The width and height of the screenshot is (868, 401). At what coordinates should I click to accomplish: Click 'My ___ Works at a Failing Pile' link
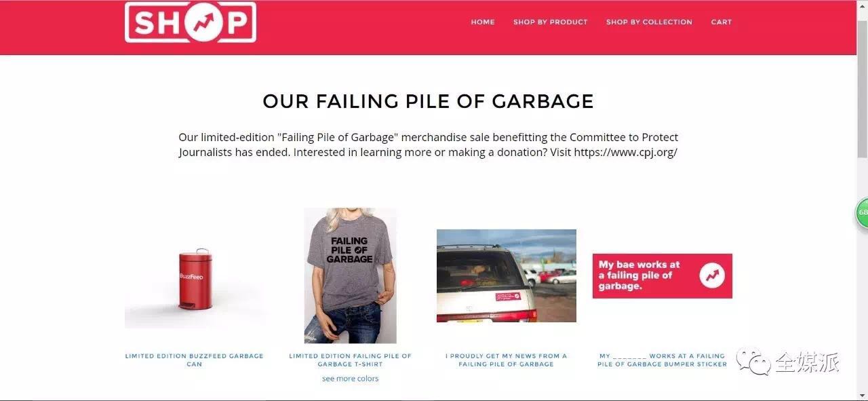pyautogui.click(x=663, y=360)
